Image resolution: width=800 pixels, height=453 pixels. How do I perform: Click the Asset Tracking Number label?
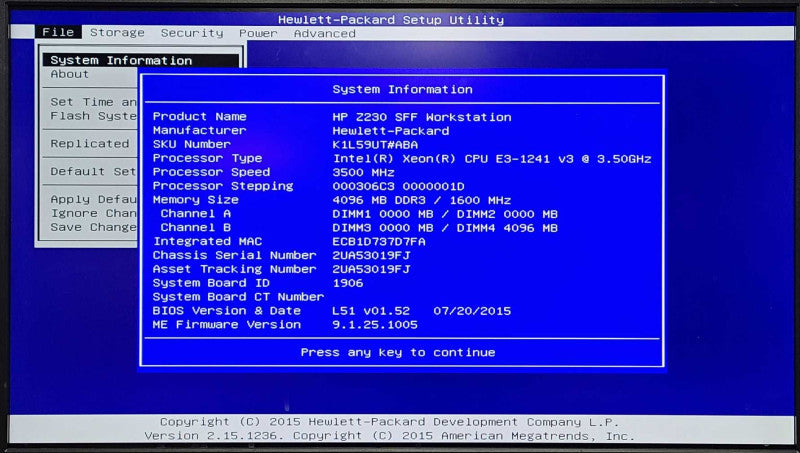[235, 269]
